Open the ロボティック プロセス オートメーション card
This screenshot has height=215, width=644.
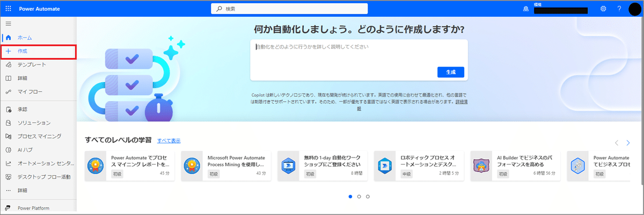[419, 166]
